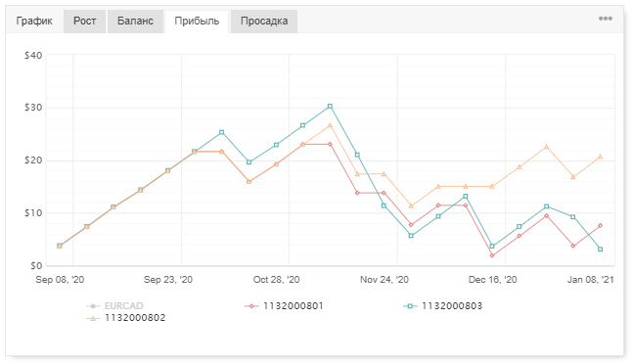Screen dimensions: 632x364
Task: Toggle EURCAD series in legend
Action: [x=114, y=306]
